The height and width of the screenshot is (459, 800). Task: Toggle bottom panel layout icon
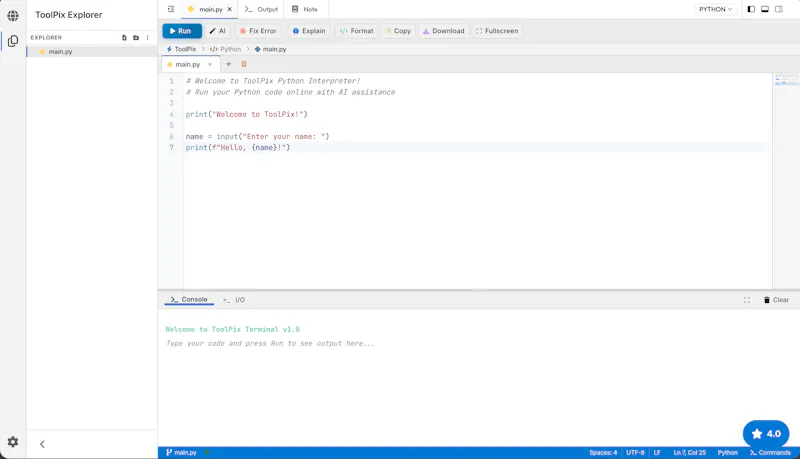(765, 9)
